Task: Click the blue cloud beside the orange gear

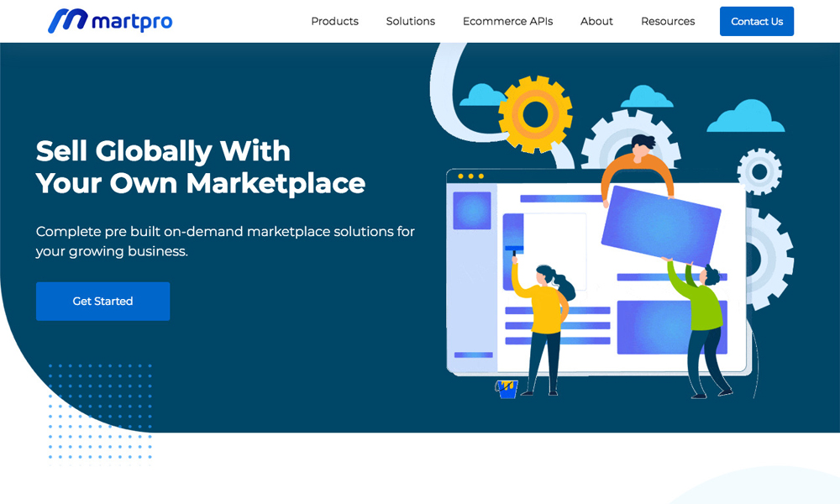Action: 481,94
